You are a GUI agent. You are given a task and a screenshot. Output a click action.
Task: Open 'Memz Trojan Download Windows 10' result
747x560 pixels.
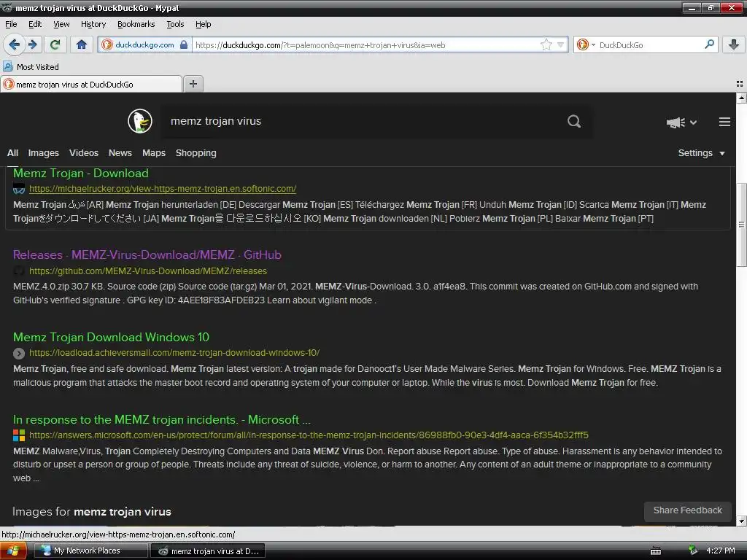click(111, 337)
